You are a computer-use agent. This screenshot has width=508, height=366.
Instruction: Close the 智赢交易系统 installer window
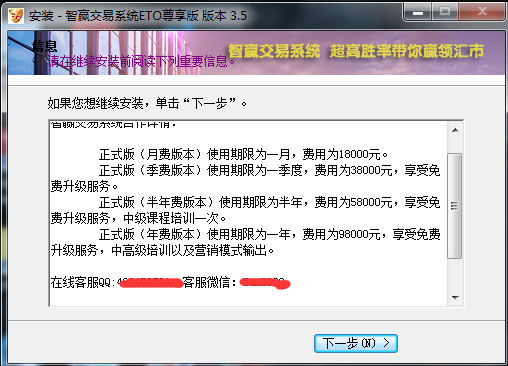click(482, 12)
